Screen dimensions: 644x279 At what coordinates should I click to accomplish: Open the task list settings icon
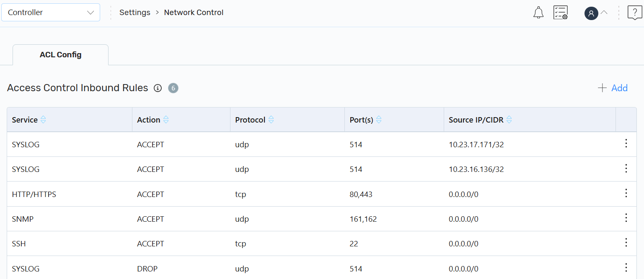click(x=560, y=13)
